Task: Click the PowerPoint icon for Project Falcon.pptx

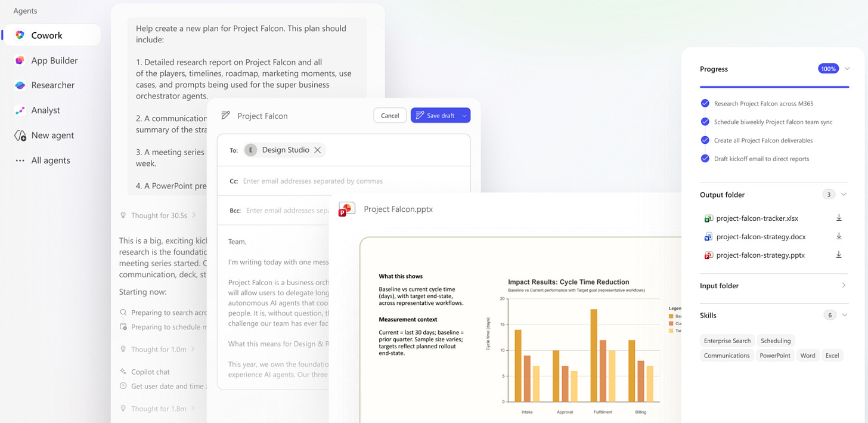Action: point(346,209)
